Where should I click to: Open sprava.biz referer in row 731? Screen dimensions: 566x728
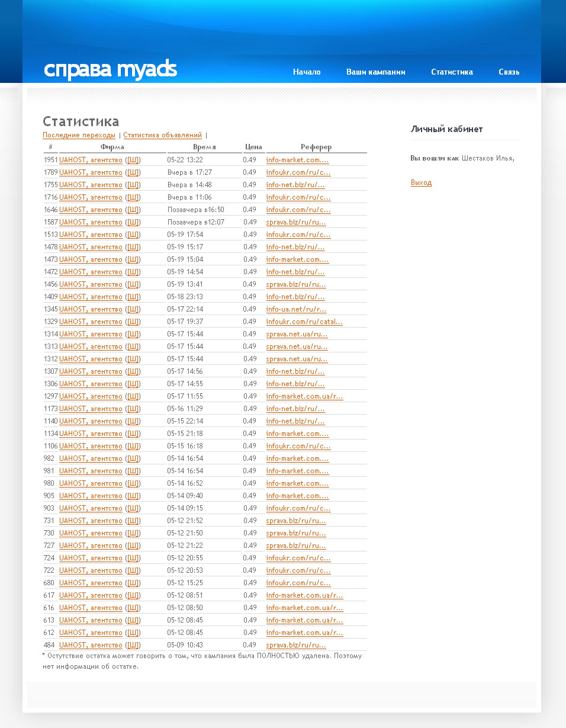click(296, 521)
